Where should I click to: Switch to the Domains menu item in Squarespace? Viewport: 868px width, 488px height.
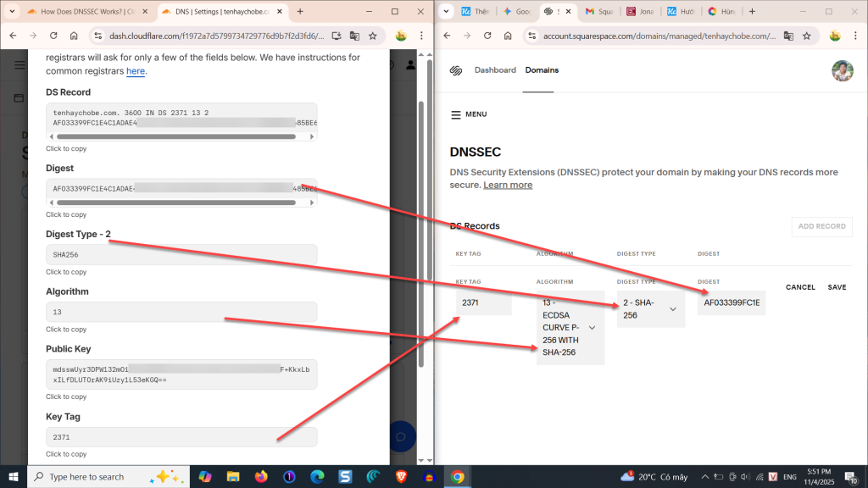542,70
